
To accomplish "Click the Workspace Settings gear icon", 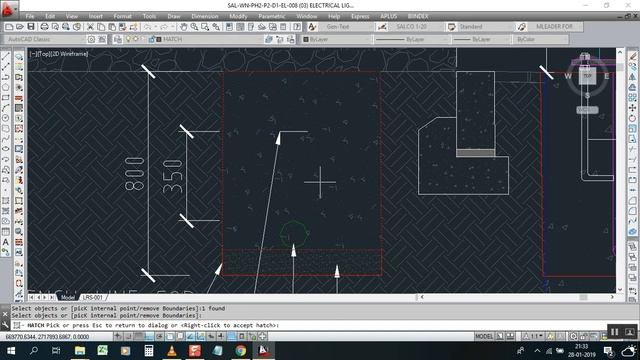I will (x=91, y=39).
